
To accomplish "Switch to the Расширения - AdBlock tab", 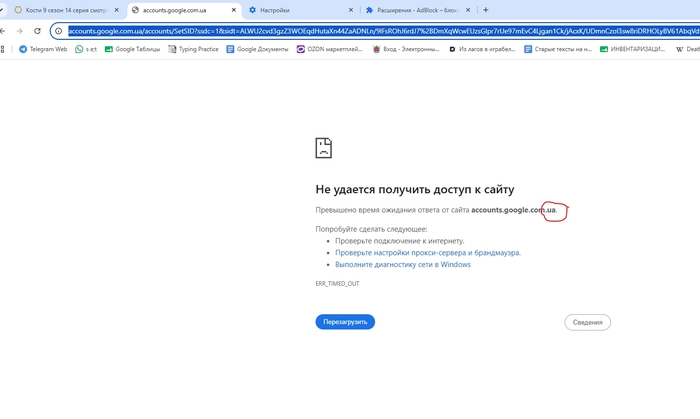I will (418, 10).
